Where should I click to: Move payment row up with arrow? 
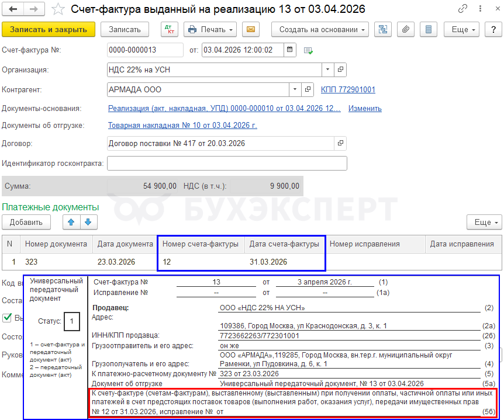(x=71, y=222)
